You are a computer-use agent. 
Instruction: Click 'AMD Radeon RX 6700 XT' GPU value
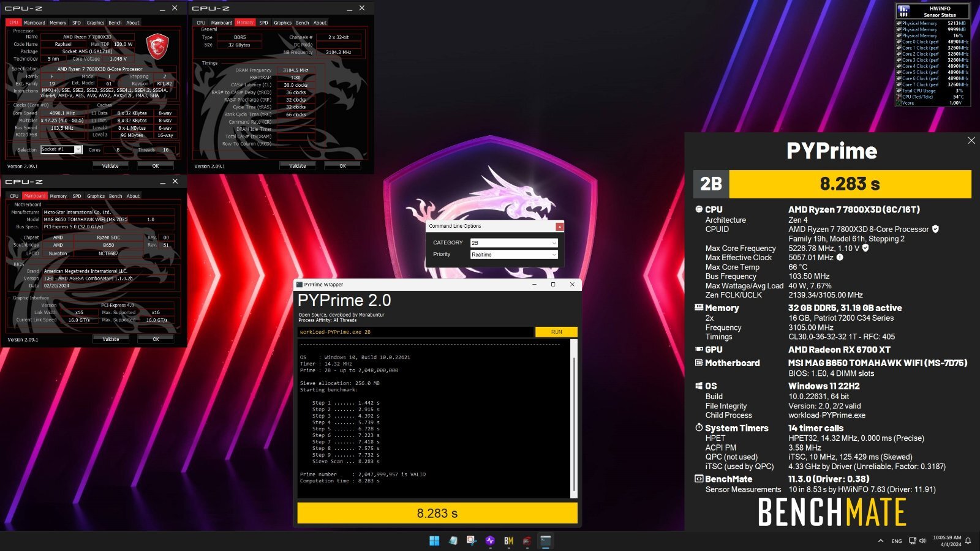coord(839,350)
